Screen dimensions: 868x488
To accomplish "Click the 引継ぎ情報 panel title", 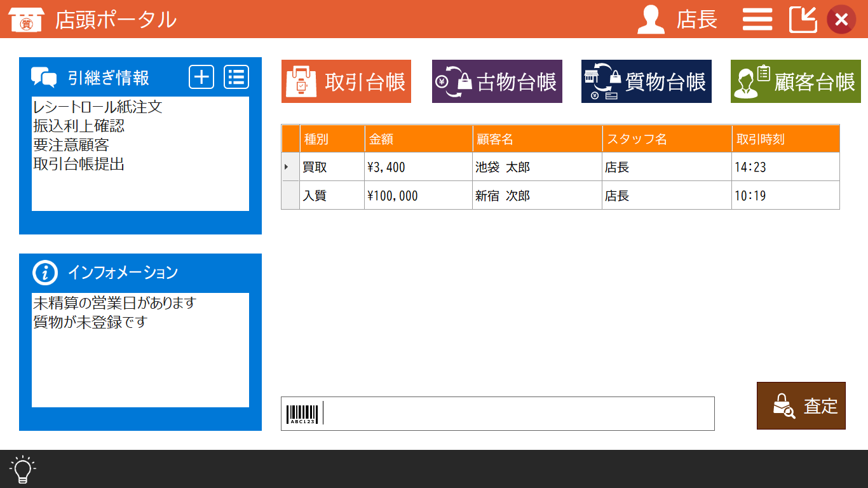I will click(109, 78).
